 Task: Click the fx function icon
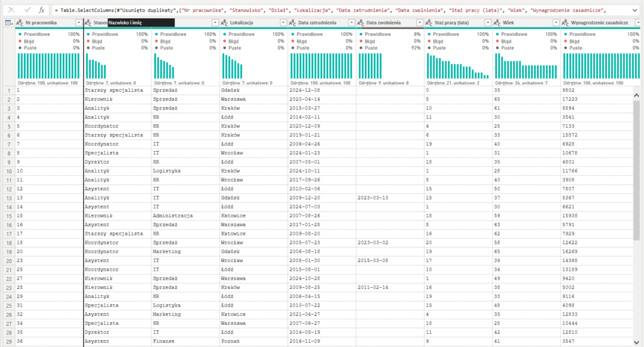[x=41, y=10]
